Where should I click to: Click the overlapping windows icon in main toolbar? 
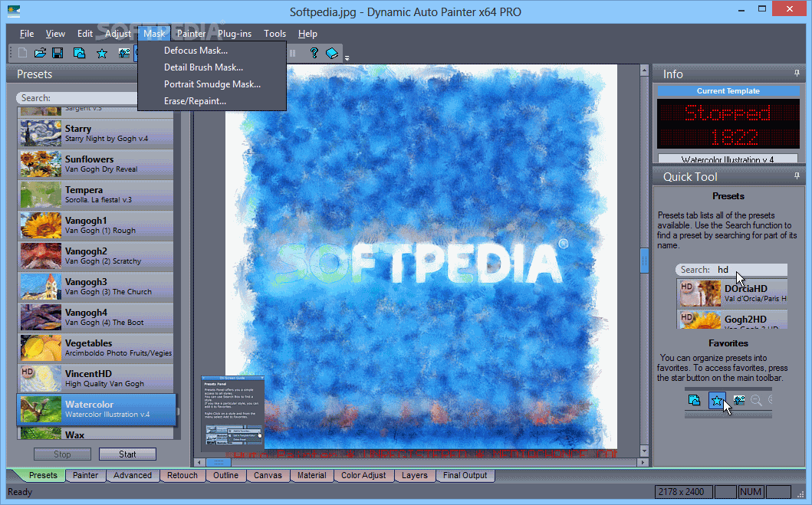(79, 53)
